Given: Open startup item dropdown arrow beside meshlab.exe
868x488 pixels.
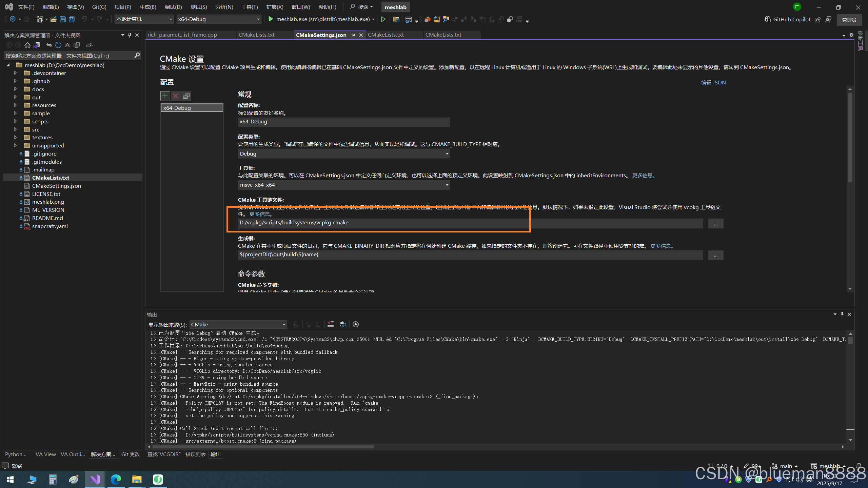Looking at the screenshot, I should (x=373, y=19).
